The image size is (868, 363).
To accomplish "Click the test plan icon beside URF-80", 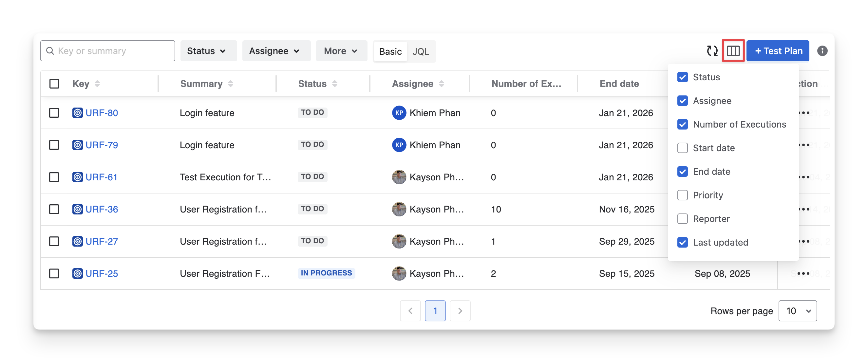I will click(x=78, y=113).
